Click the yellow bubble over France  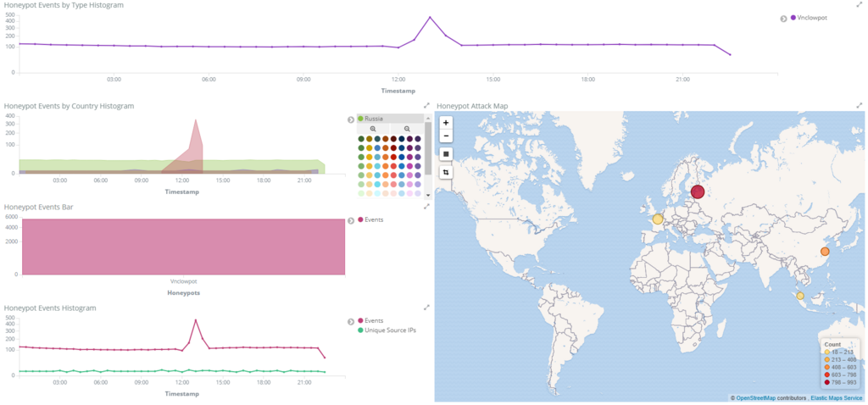[x=658, y=219]
